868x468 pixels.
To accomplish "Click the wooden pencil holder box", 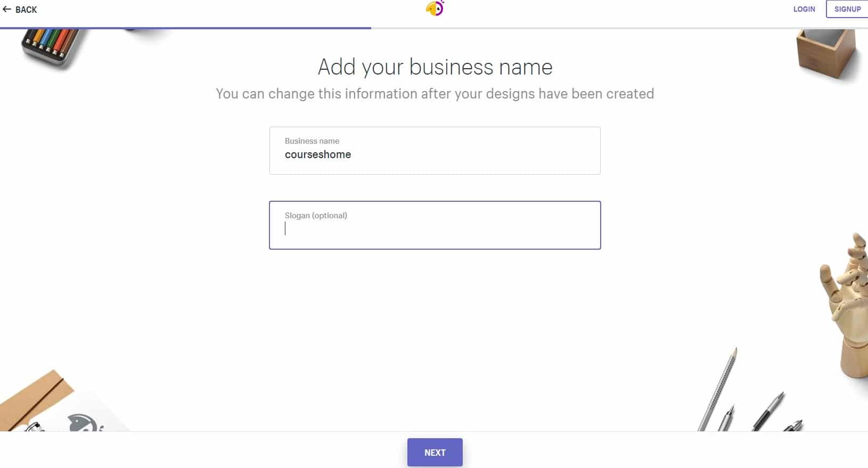I will tap(826, 53).
